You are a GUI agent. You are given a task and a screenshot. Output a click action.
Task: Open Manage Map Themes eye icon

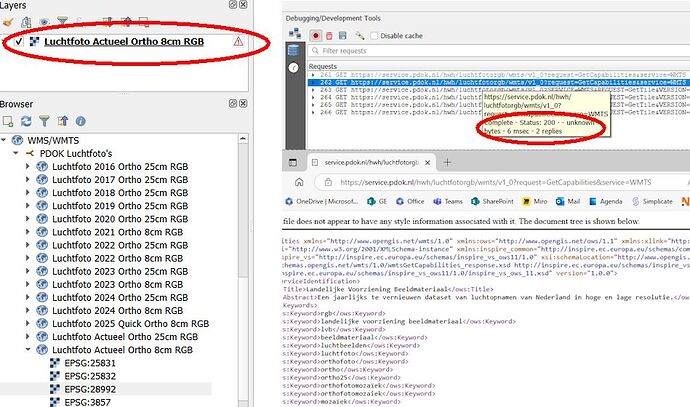point(44,21)
